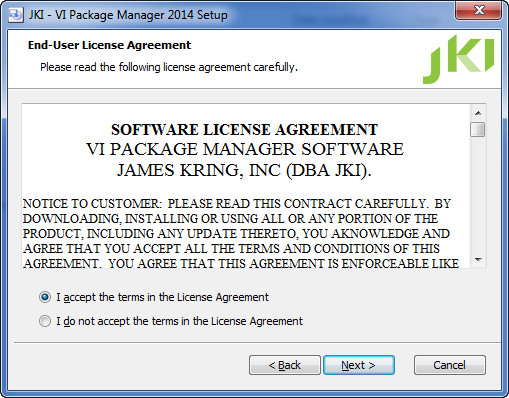Click the installer icon in the title bar
The image size is (509, 398).
[x=16, y=15]
